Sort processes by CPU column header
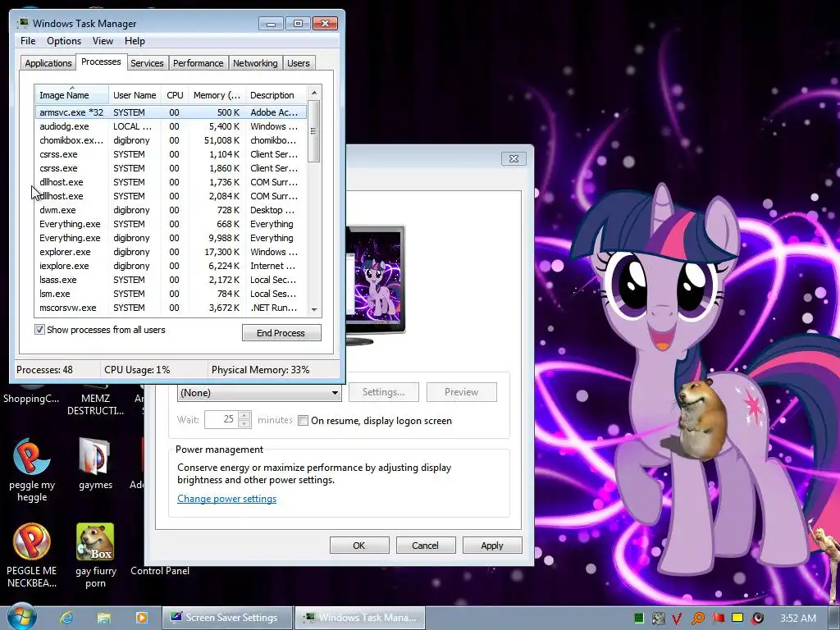Image resolution: width=840 pixels, height=630 pixels. click(x=175, y=95)
